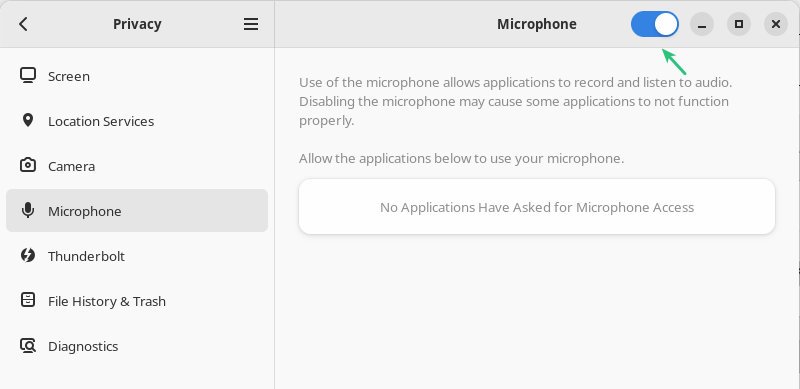Open the Diagnostics label in the sidebar
Screen dimensions: 800x389
[83, 346]
